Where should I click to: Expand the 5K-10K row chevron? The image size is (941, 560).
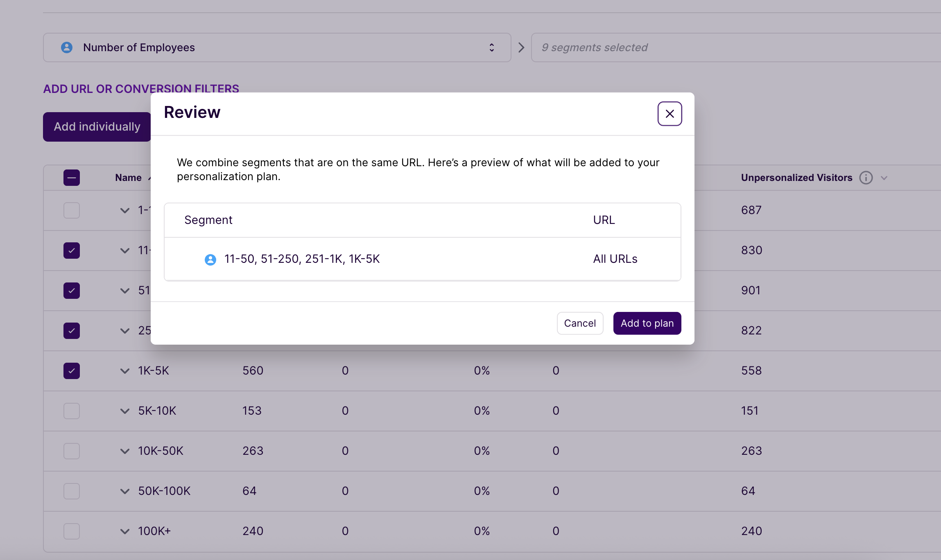tap(125, 411)
